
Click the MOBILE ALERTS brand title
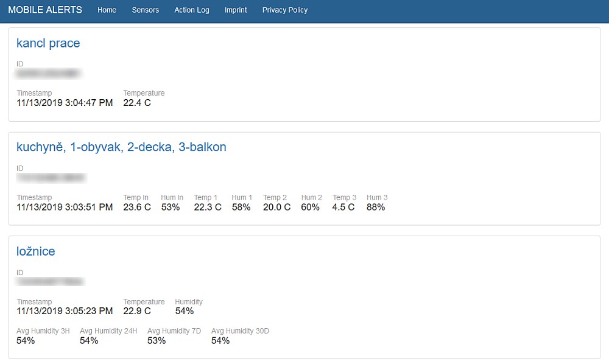coord(45,10)
